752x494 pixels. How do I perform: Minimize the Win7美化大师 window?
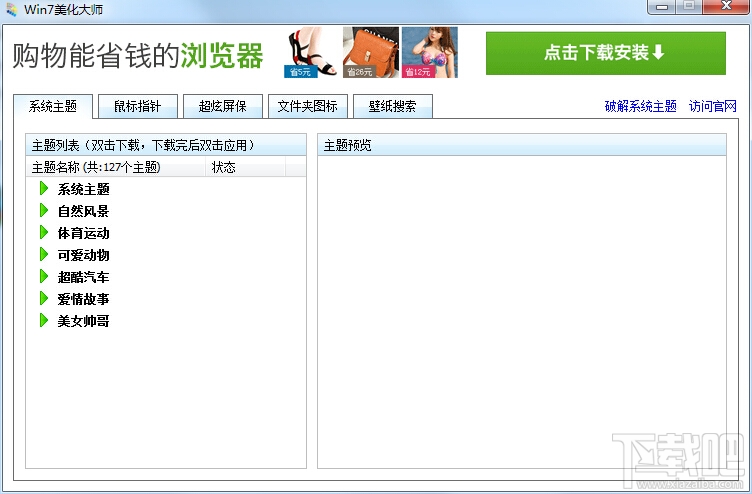[x=662, y=7]
